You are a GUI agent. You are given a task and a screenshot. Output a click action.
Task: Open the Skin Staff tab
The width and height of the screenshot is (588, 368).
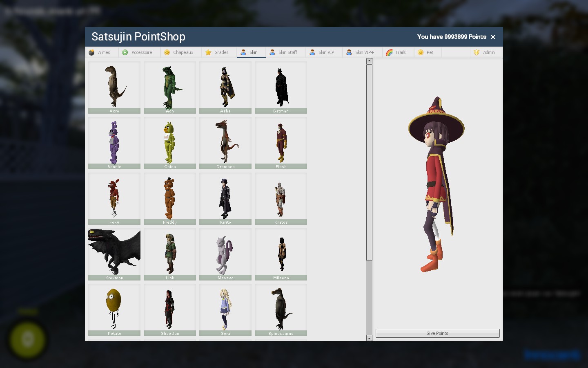tap(285, 52)
